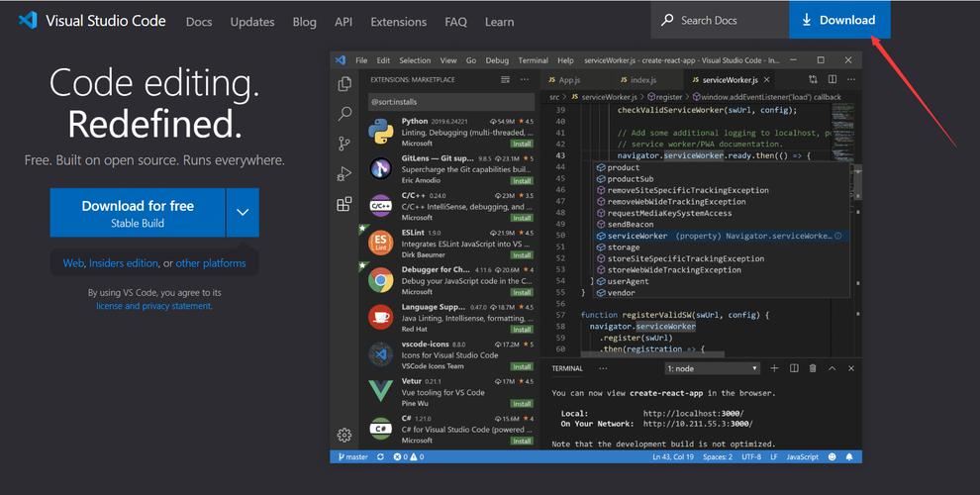980x495 pixels.
Task: Click the GitLens extension icon
Action: click(x=381, y=168)
